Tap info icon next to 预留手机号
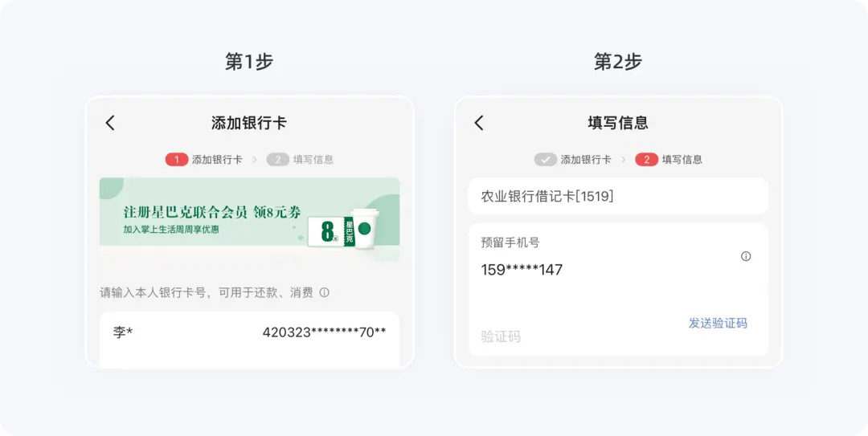868x436 pixels. [746, 256]
